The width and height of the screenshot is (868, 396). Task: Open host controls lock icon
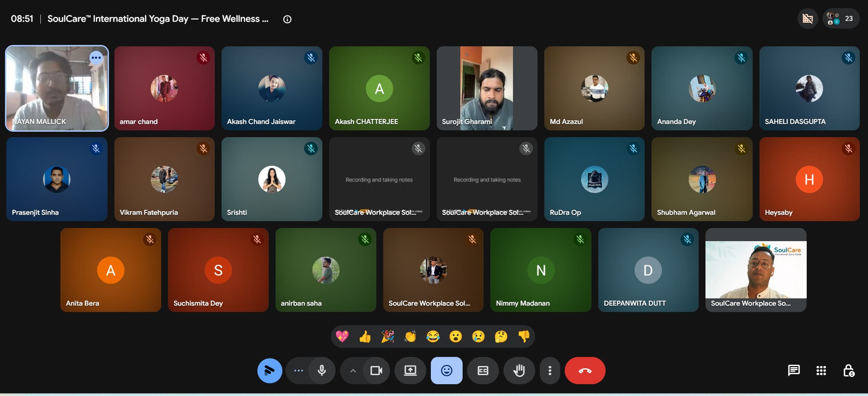pyautogui.click(x=848, y=371)
